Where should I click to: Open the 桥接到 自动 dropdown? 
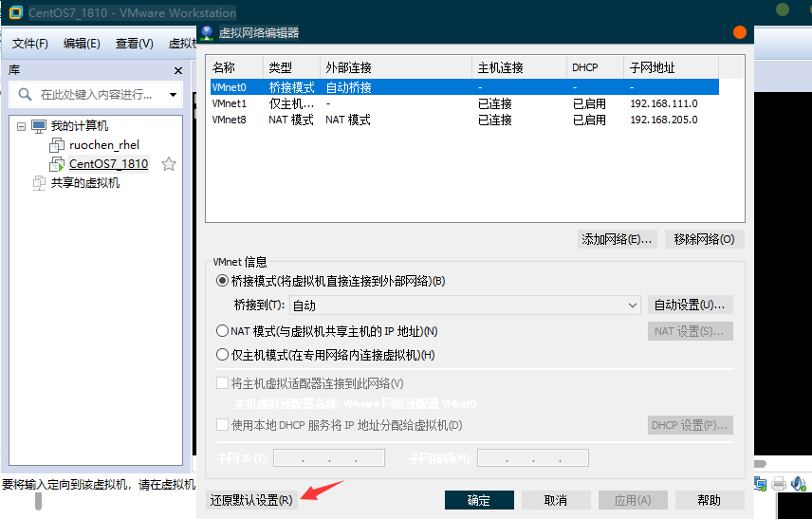point(465,306)
